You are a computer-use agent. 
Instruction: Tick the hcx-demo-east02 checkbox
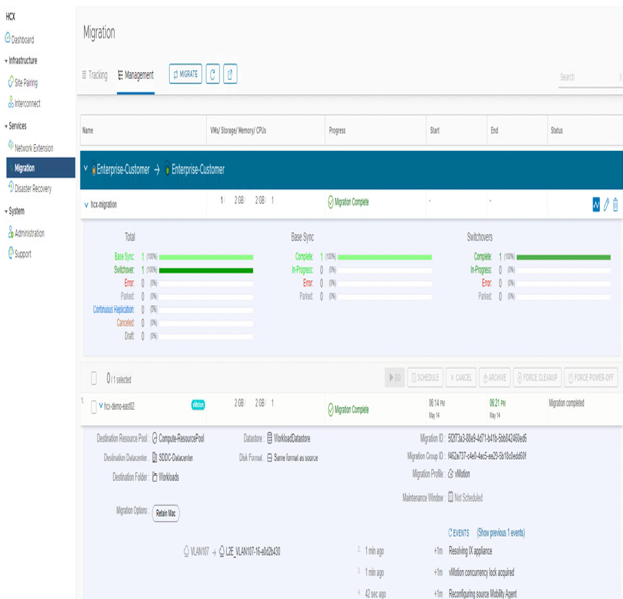click(94, 407)
